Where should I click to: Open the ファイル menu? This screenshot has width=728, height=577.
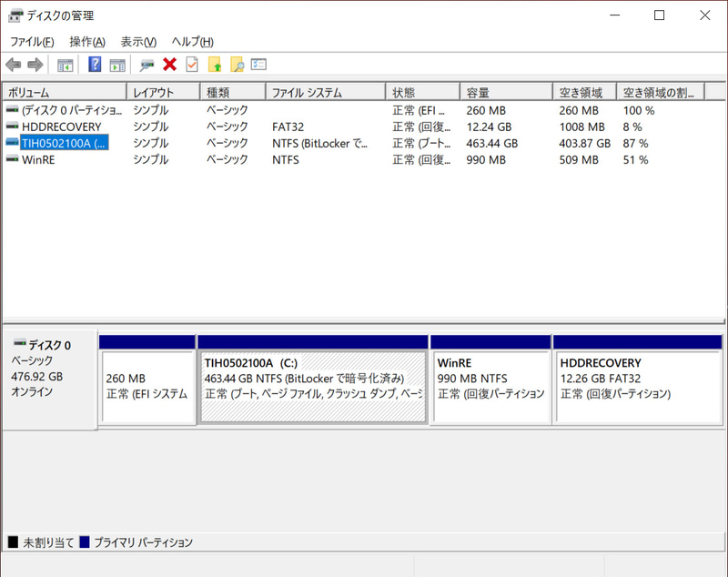tap(31, 41)
